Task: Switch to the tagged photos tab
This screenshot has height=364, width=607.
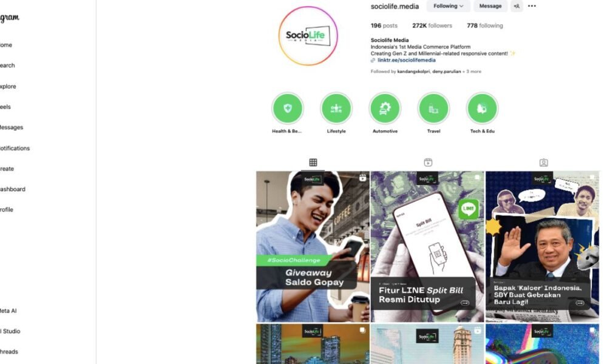Action: (x=543, y=163)
